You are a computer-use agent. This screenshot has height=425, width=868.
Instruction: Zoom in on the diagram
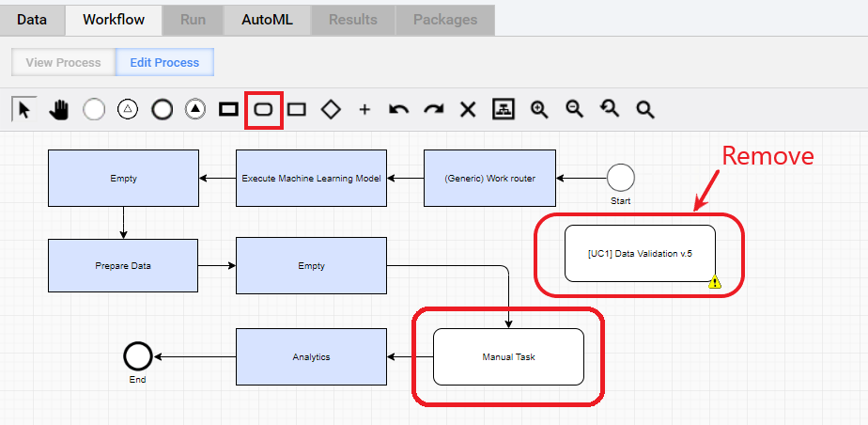tap(538, 110)
